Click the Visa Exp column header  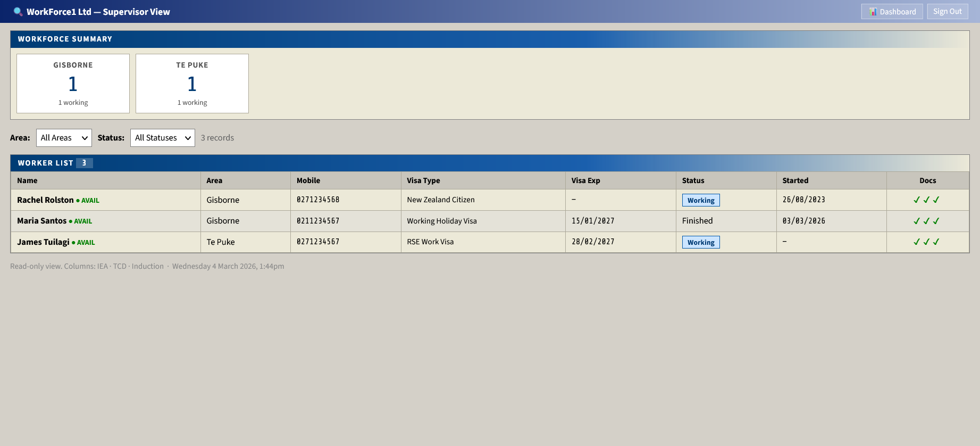(x=585, y=180)
